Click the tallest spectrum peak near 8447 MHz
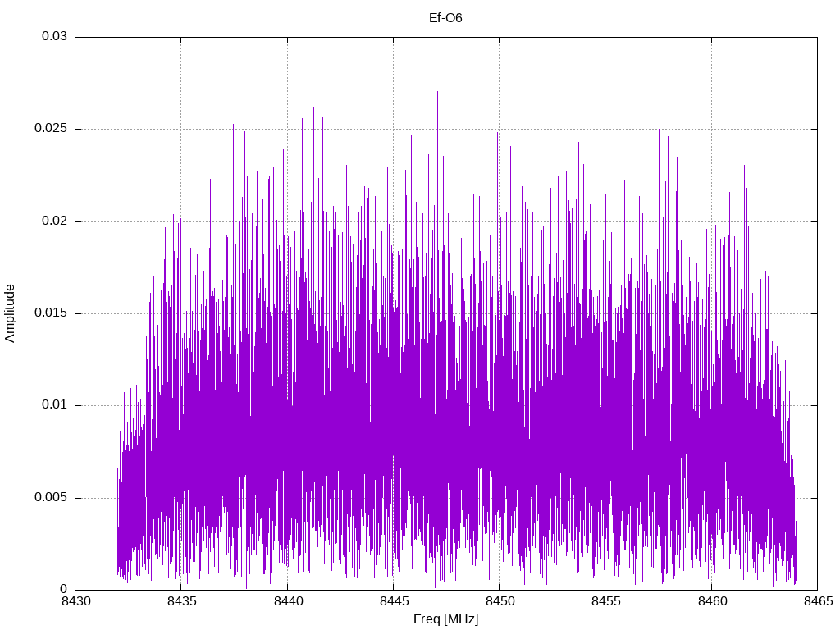Screen dimensions: 840x630 coord(438,93)
